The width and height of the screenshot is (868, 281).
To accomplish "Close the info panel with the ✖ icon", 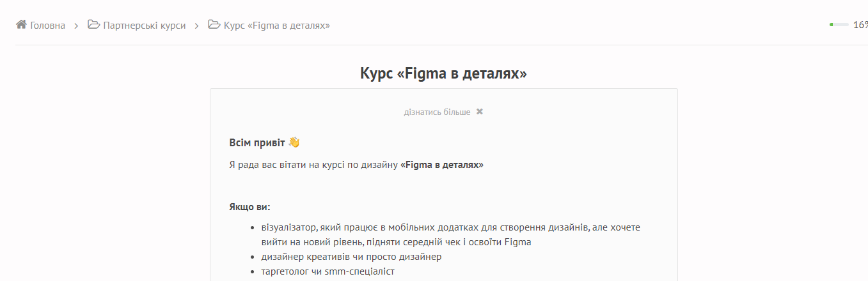I will pos(480,112).
